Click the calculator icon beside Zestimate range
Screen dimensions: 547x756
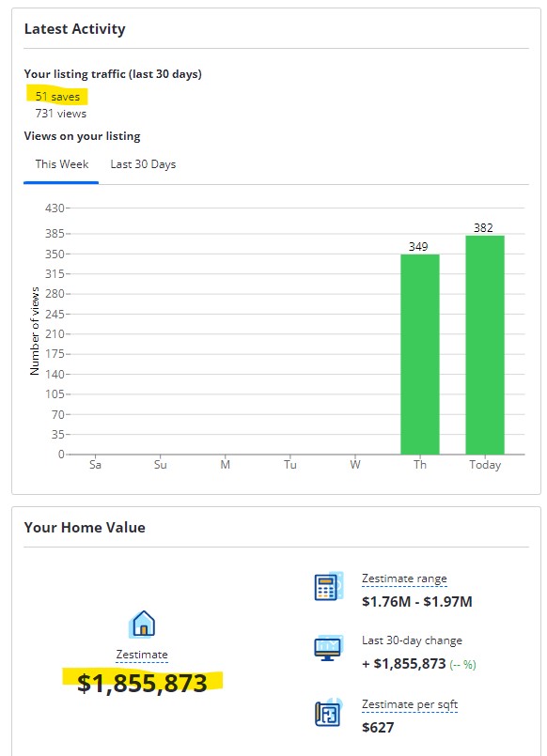coord(329,586)
